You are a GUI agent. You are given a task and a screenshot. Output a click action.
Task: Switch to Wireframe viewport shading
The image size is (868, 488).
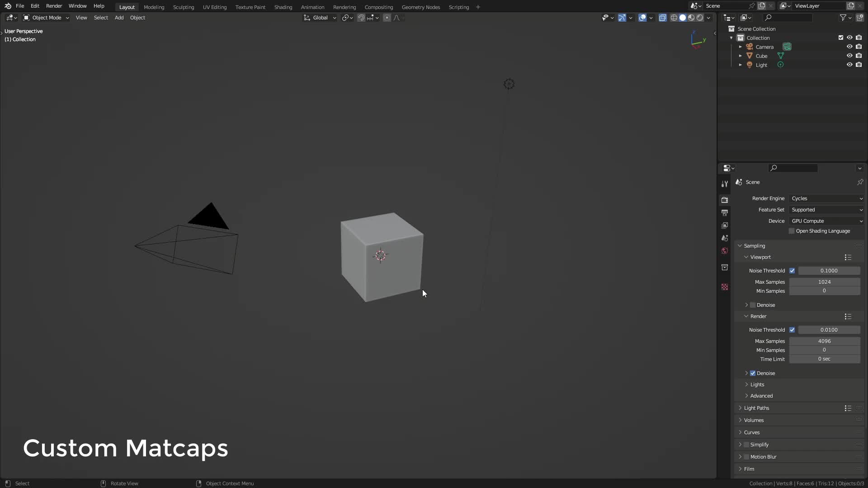click(x=674, y=18)
